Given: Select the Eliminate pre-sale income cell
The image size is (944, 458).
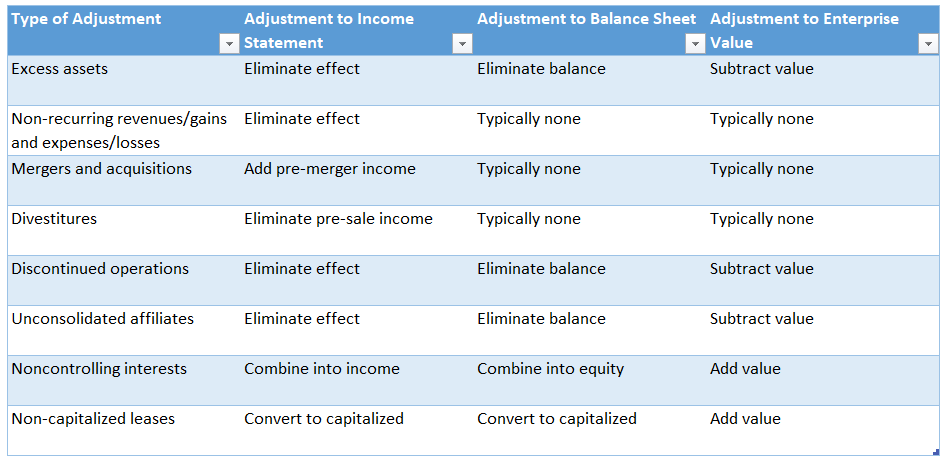Looking at the screenshot, I should coord(338,219).
